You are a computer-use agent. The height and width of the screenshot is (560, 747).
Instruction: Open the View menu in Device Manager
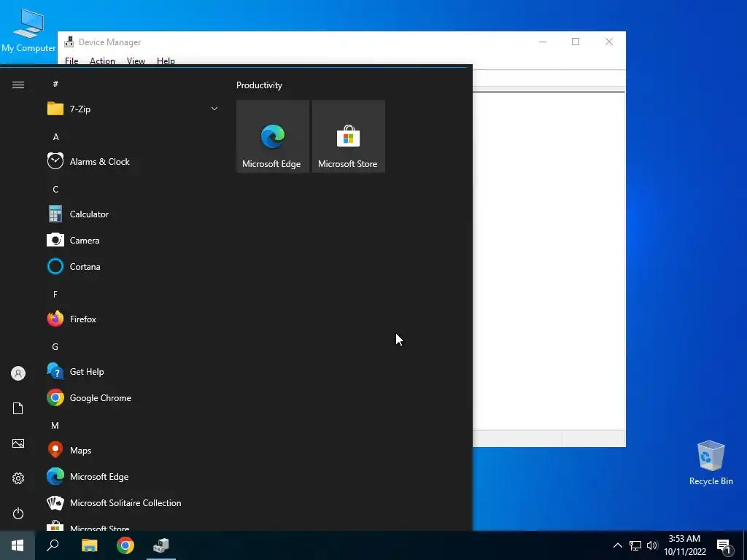point(136,61)
